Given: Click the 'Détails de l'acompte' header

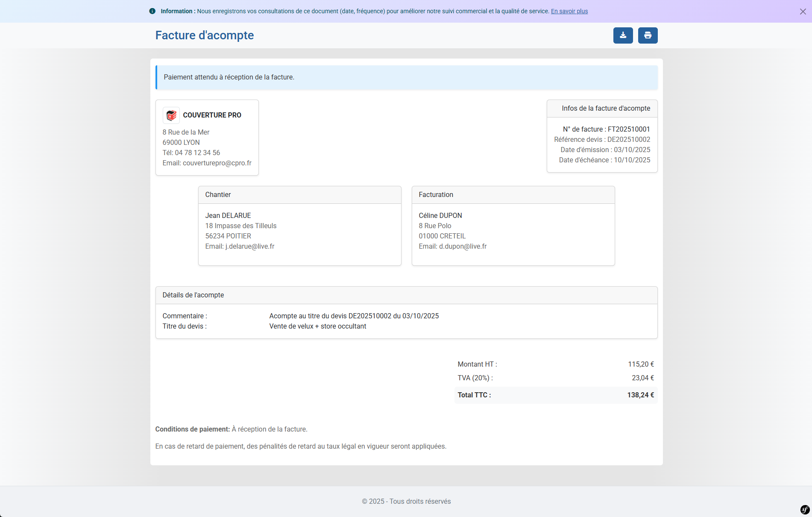Looking at the screenshot, I should 193,295.
